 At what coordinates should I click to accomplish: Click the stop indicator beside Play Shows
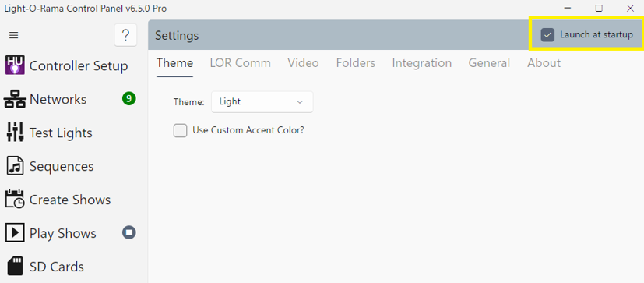129,233
